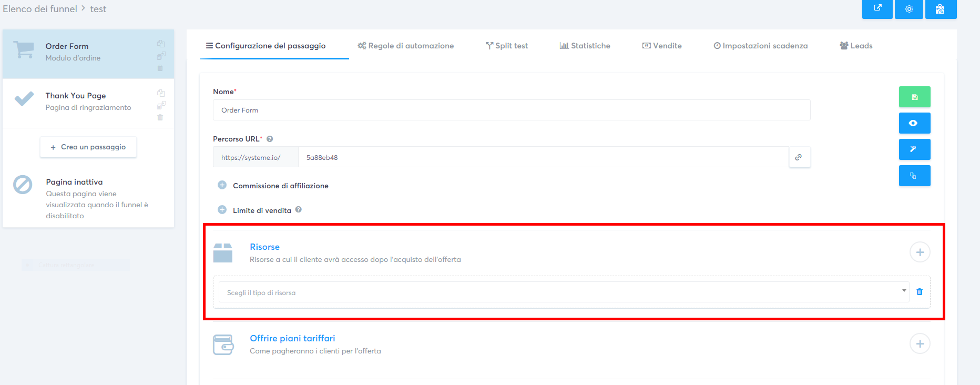Screen dimensions: 980x385
Task: Click the Nome field label
Action: click(223, 92)
